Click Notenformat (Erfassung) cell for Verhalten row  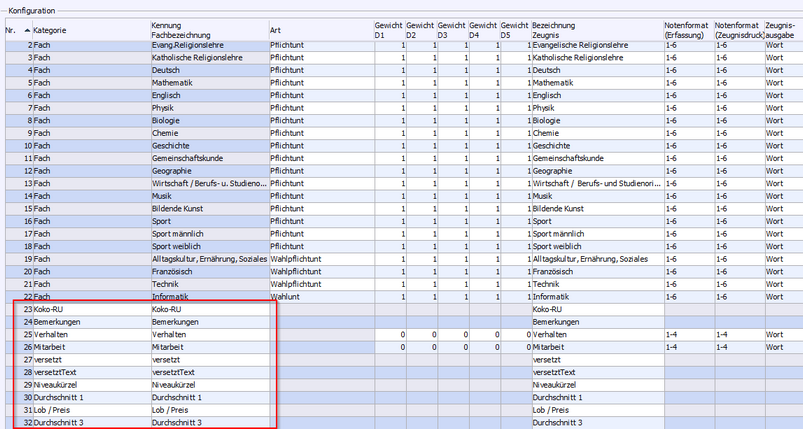point(688,334)
